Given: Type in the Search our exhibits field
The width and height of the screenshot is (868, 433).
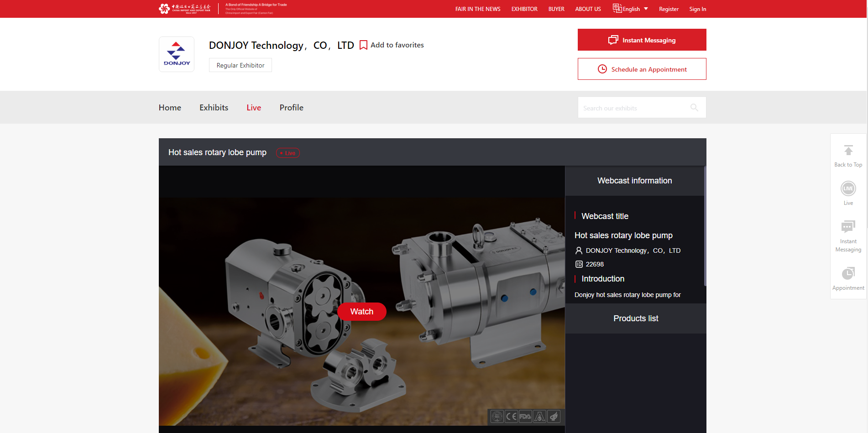Looking at the screenshot, I should [634, 108].
